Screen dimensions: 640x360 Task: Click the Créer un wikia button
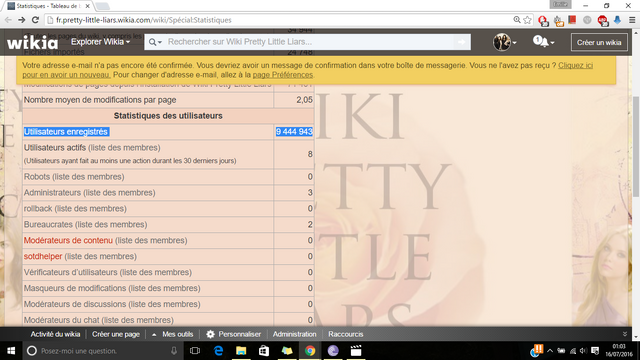point(599,42)
